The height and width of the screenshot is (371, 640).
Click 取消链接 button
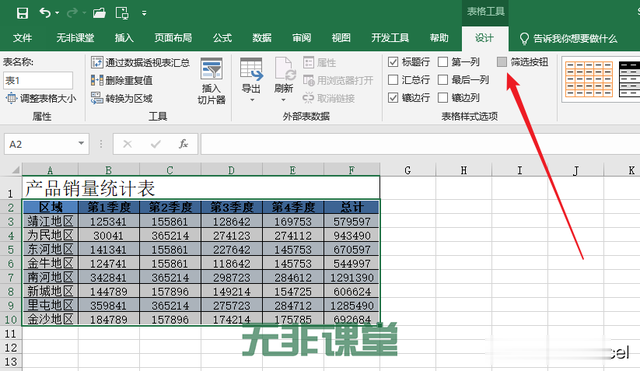[x=329, y=98]
